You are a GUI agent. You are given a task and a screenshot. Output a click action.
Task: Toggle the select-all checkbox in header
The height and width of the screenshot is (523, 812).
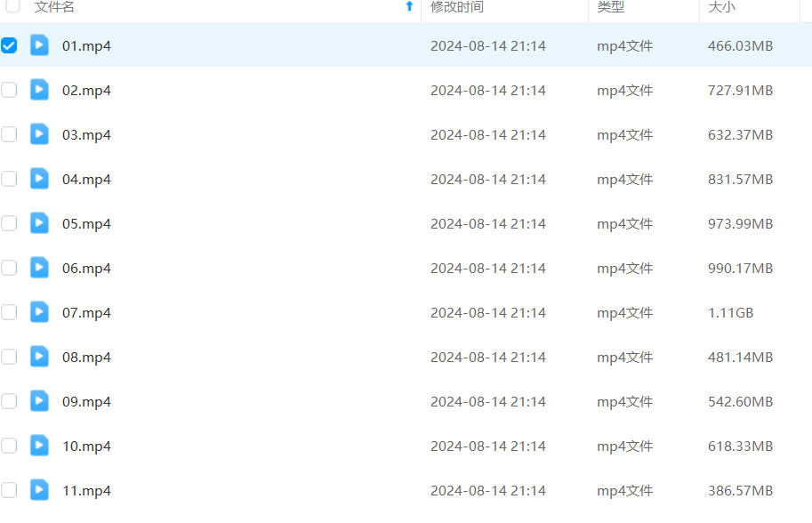(12, 6)
